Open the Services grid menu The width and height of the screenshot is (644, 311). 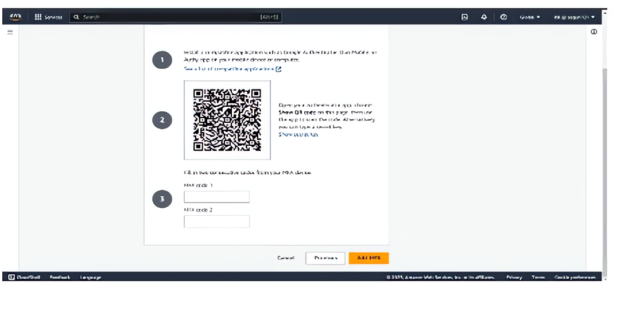[x=48, y=17]
